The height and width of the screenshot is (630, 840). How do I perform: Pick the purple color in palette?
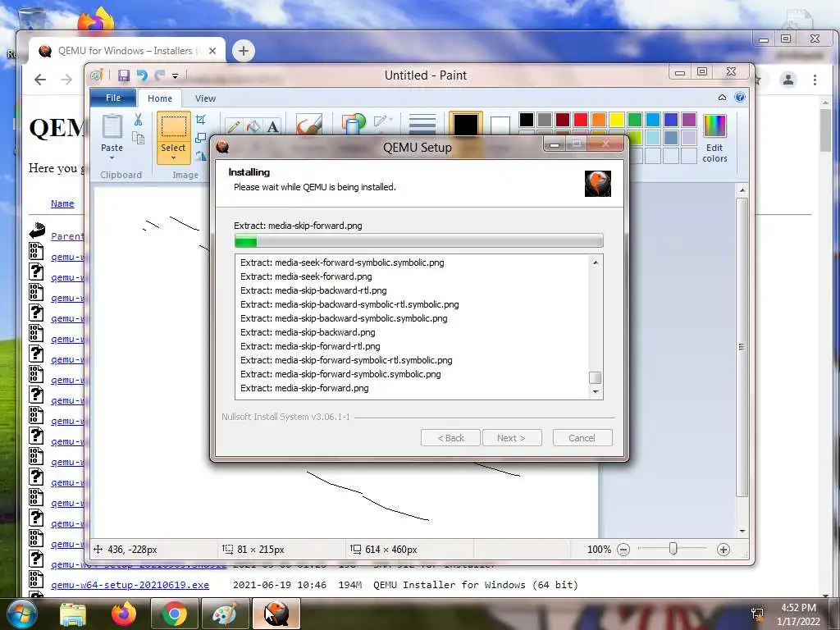coord(689,120)
